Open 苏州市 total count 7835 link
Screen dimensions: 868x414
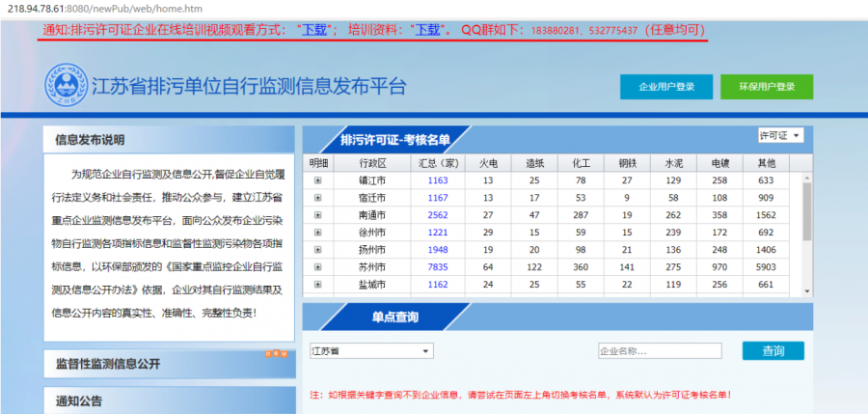[x=438, y=267]
